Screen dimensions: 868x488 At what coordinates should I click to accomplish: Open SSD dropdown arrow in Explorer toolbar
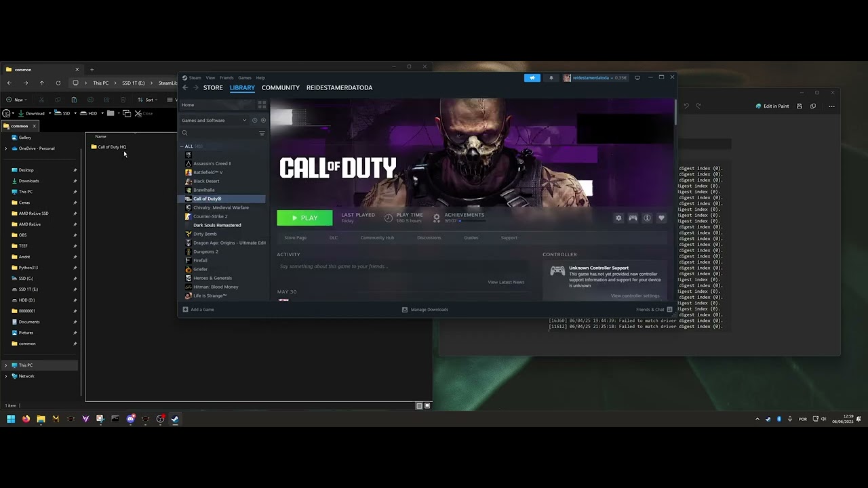click(74, 113)
